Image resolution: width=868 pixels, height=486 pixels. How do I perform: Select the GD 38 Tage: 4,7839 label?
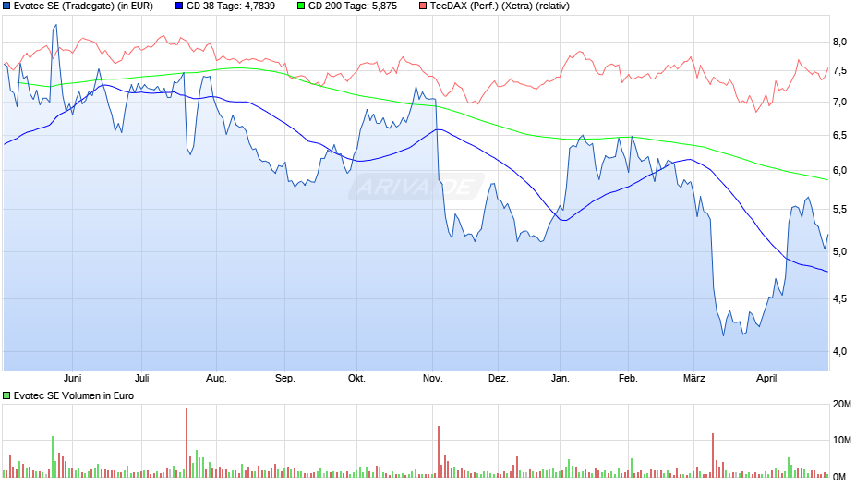(231, 6)
